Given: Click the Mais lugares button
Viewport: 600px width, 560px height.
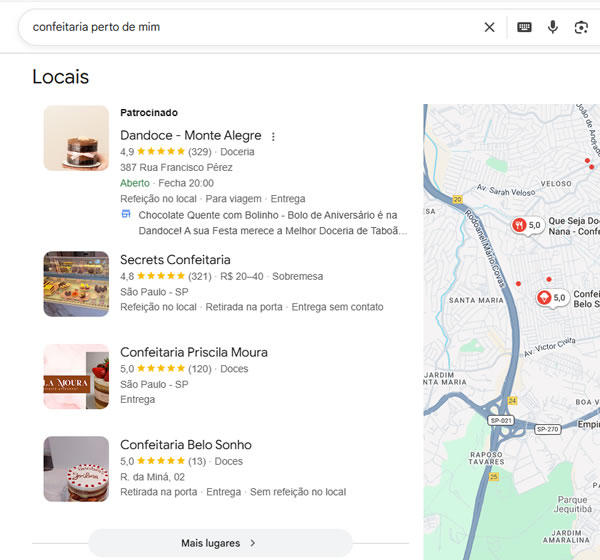Looking at the screenshot, I should (x=220, y=543).
